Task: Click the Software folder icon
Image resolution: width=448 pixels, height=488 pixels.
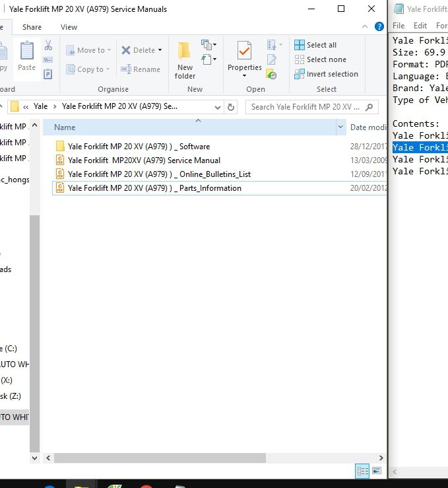Action: pyautogui.click(x=60, y=146)
